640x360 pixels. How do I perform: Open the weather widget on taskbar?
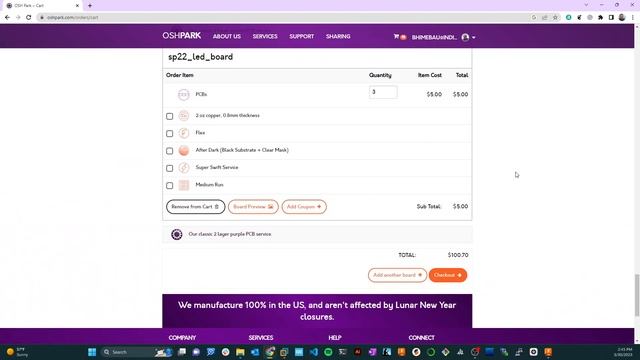(x=17, y=352)
